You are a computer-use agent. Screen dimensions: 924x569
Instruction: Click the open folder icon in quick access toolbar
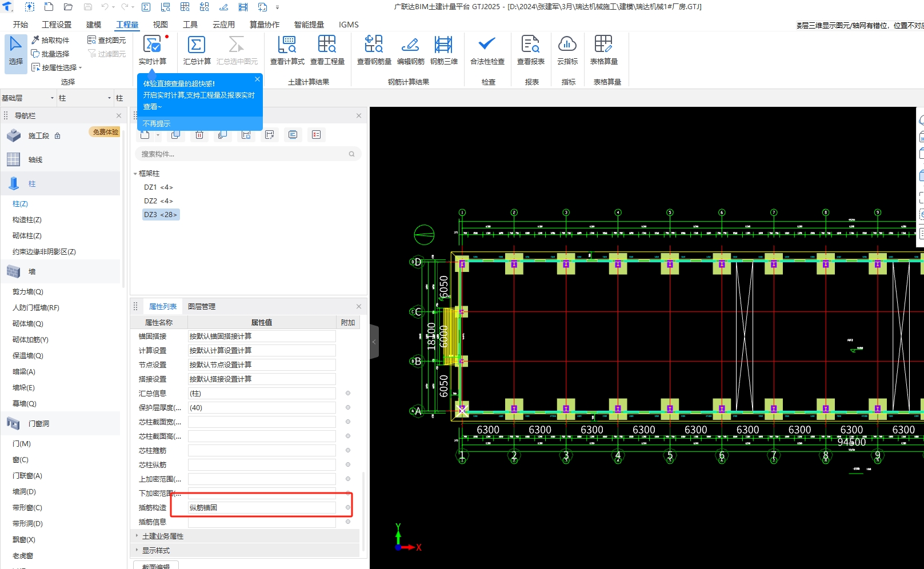pyautogui.click(x=68, y=7)
